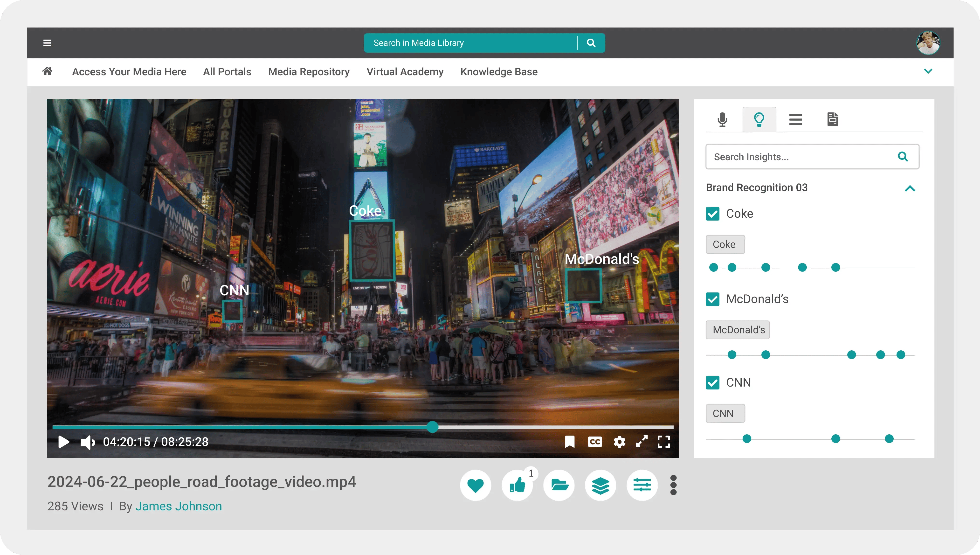Enter fullscreen mode
Image resolution: width=980 pixels, height=555 pixels.
(664, 442)
